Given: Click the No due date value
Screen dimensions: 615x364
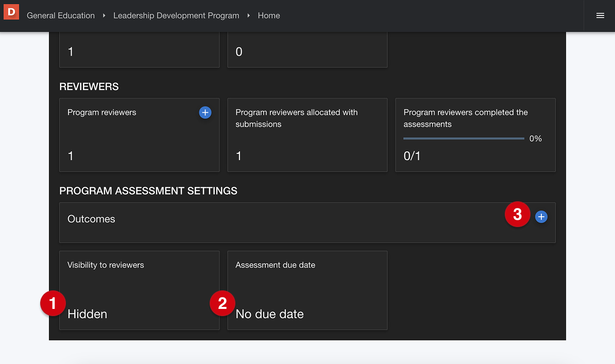Looking at the screenshot, I should [269, 314].
